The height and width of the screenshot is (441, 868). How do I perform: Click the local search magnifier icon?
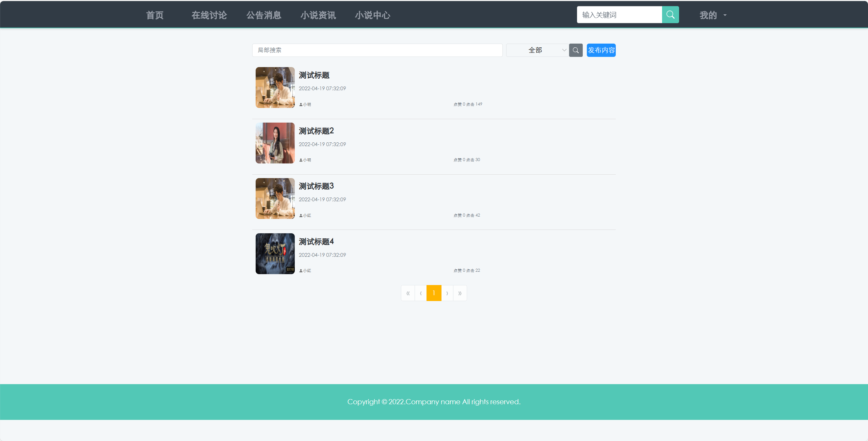click(x=575, y=50)
